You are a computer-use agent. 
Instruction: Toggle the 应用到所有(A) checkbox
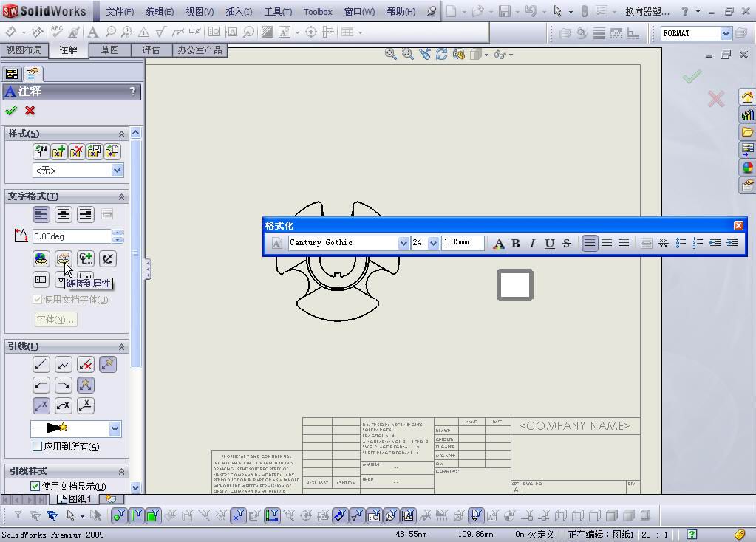[x=37, y=447]
